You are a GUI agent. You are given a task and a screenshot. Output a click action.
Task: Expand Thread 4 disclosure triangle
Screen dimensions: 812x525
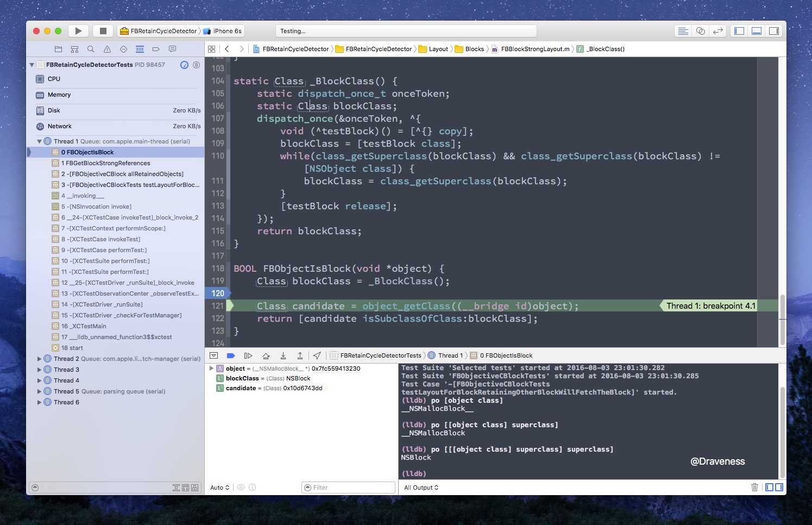[x=39, y=380]
